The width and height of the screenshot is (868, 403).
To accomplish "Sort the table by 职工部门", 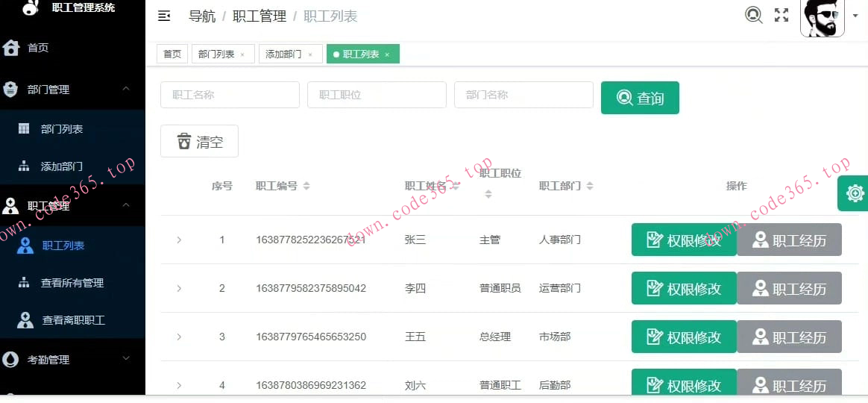I will (590, 187).
